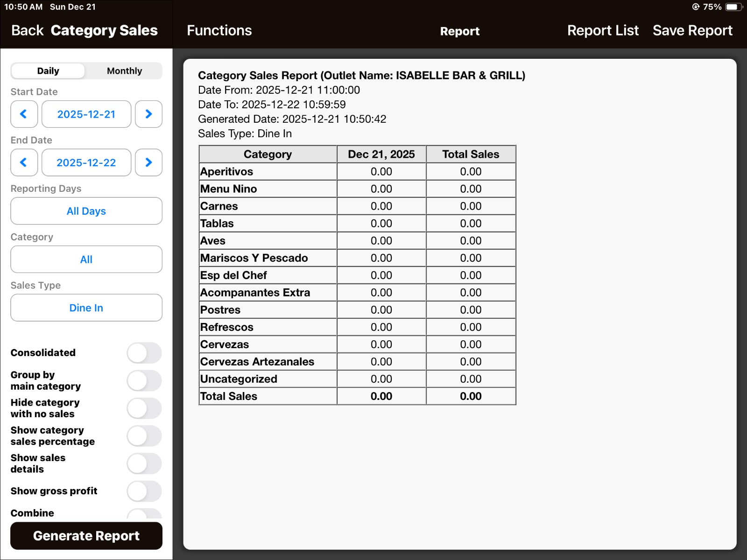Toggle the Consolidated switch
Viewport: 747px width, 560px height.
pyautogui.click(x=144, y=353)
